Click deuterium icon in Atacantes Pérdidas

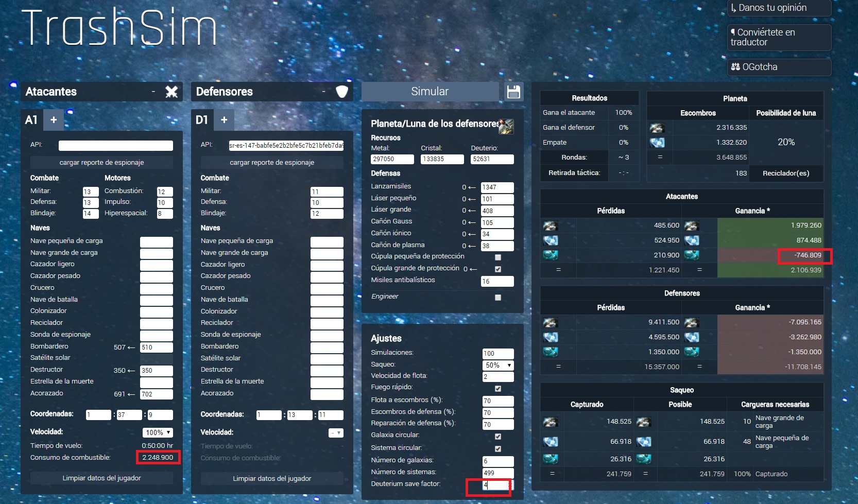click(x=551, y=255)
